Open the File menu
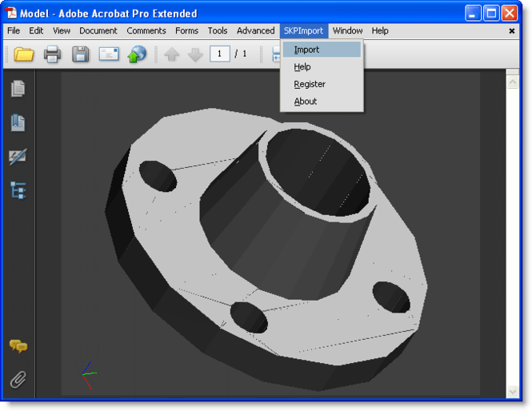 14,31
